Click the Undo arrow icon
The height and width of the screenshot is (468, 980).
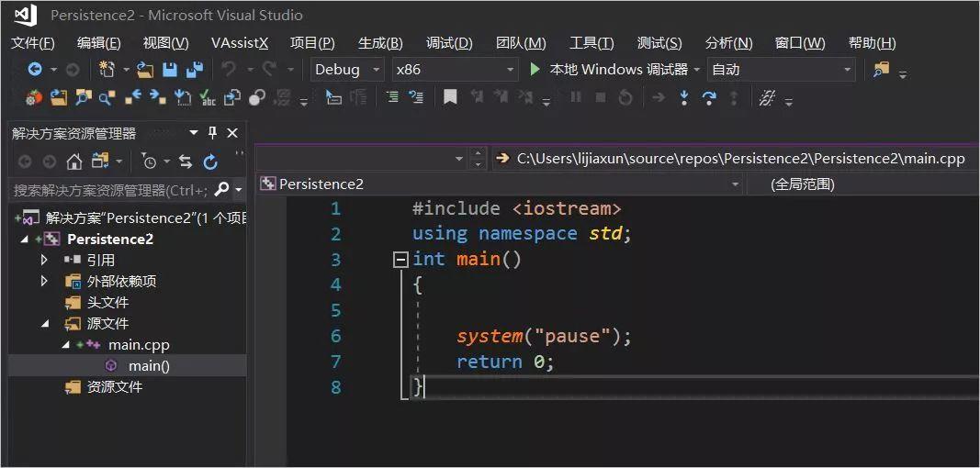point(229,70)
